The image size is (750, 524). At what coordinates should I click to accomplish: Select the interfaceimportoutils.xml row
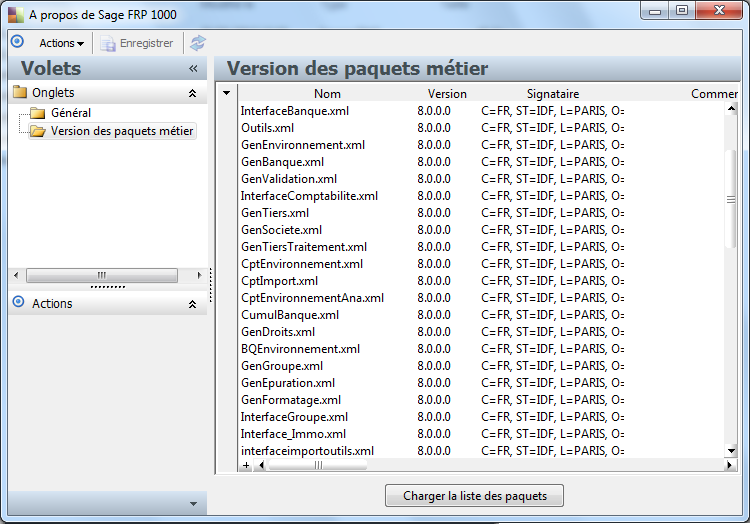click(481, 451)
